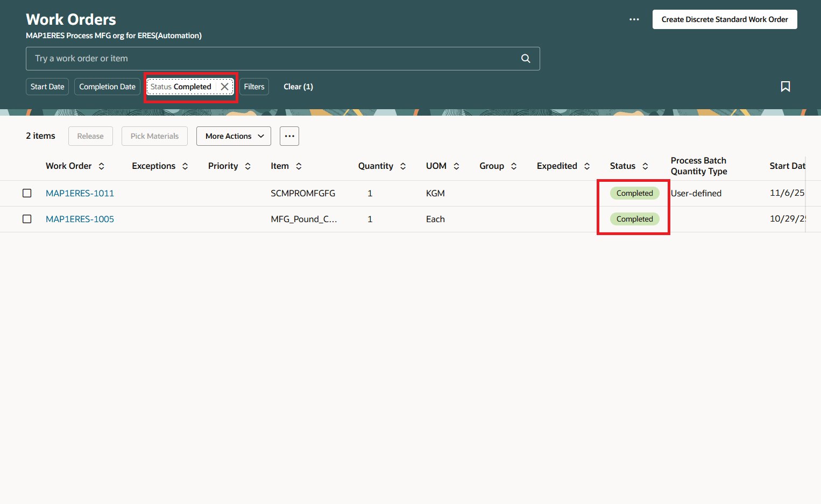Image resolution: width=821 pixels, height=504 pixels.
Task: Click the bookmark saved search icon
Action: [x=785, y=87]
